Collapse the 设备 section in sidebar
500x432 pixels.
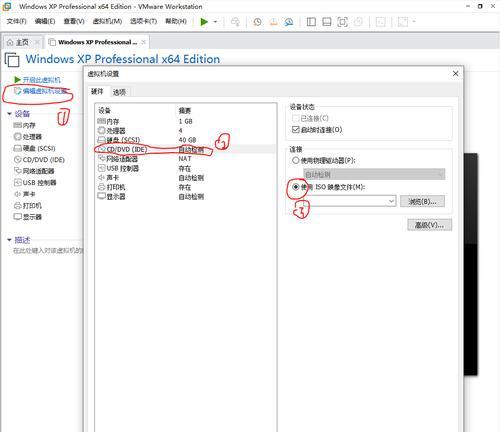9,114
